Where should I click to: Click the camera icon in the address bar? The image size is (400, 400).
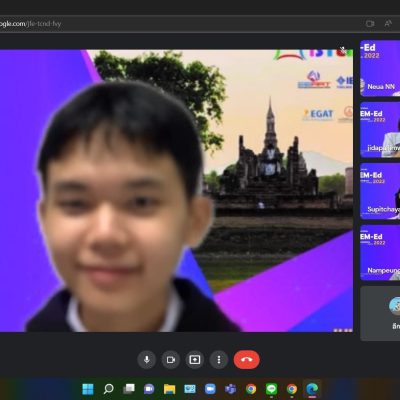pyautogui.click(x=370, y=24)
